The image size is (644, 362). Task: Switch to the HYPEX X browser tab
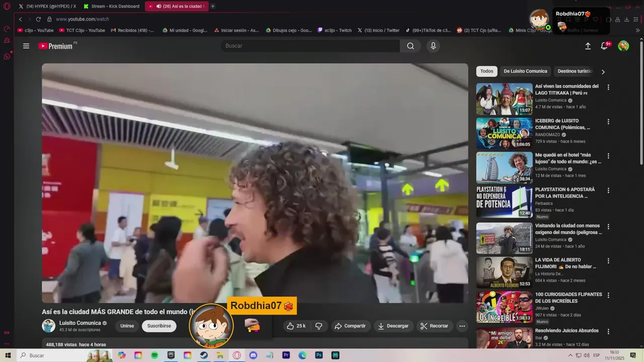(47, 6)
